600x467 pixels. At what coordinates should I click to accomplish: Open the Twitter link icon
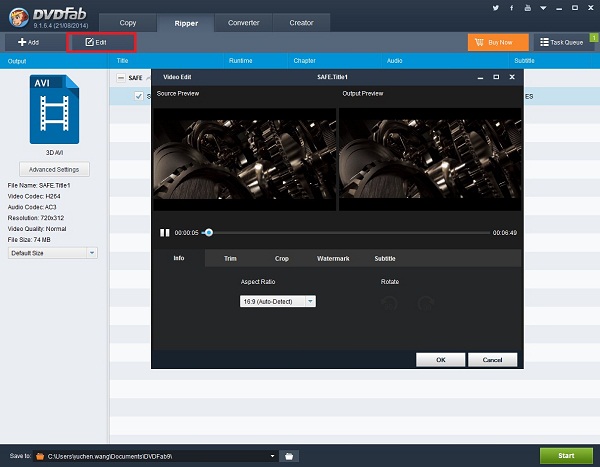496,8
